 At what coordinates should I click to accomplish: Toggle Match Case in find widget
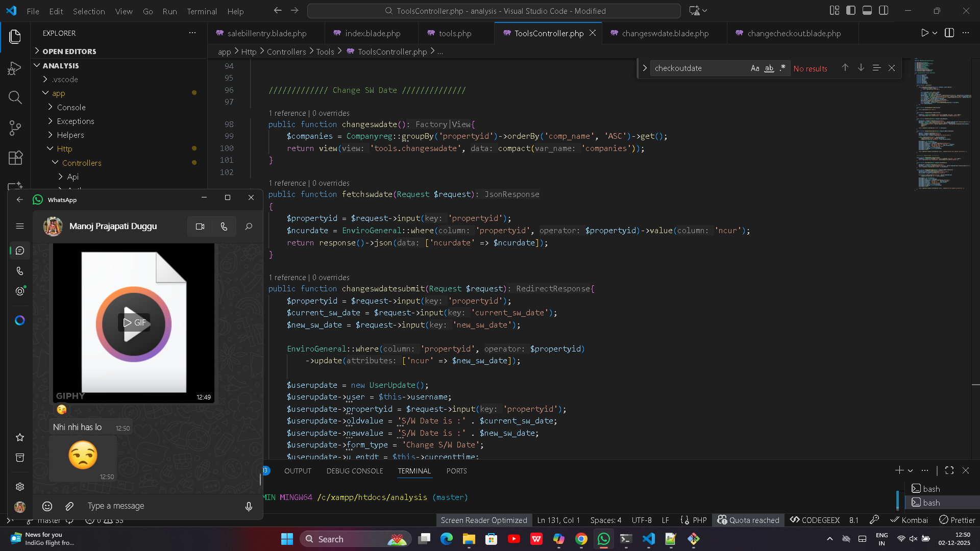(755, 68)
